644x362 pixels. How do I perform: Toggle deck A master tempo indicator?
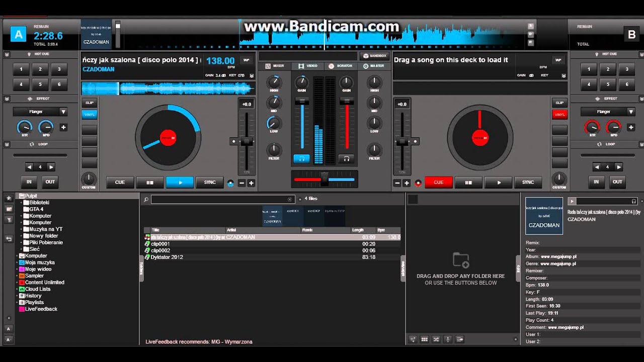[x=230, y=183]
